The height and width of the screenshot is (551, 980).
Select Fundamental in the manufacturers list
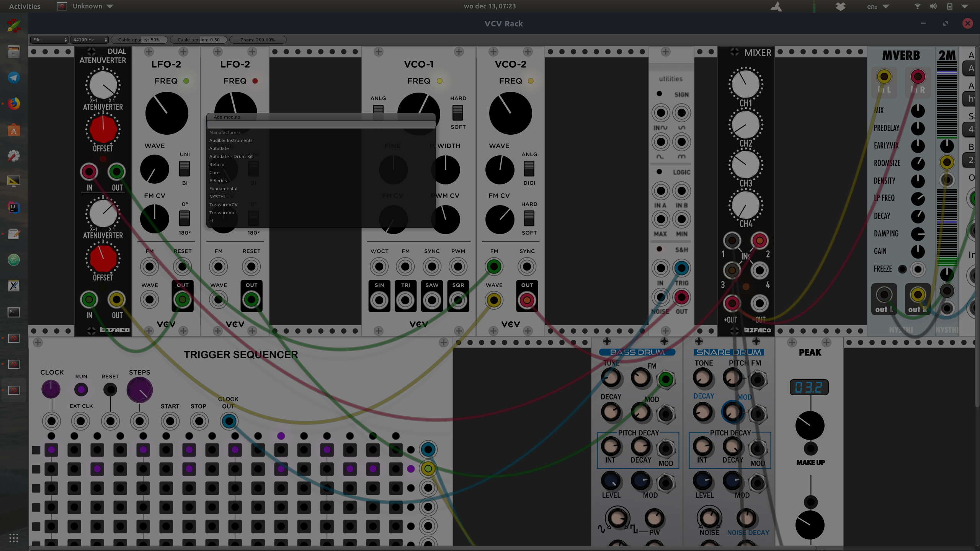pyautogui.click(x=223, y=189)
